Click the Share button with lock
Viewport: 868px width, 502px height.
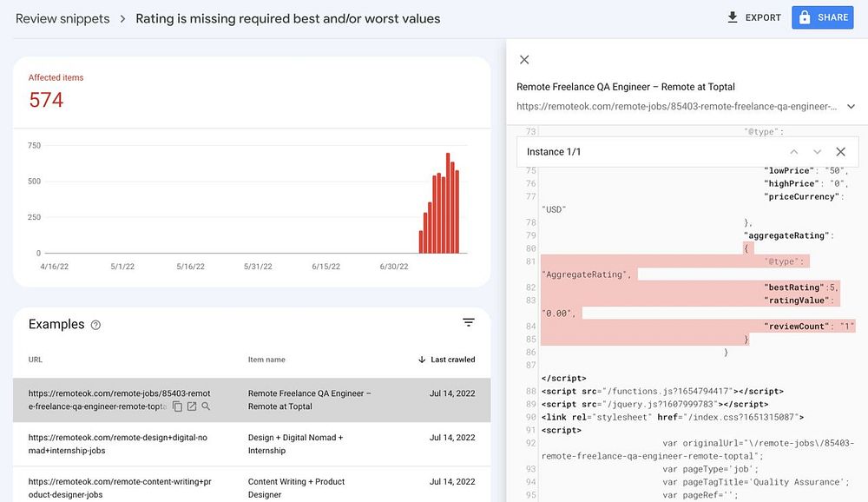[823, 17]
